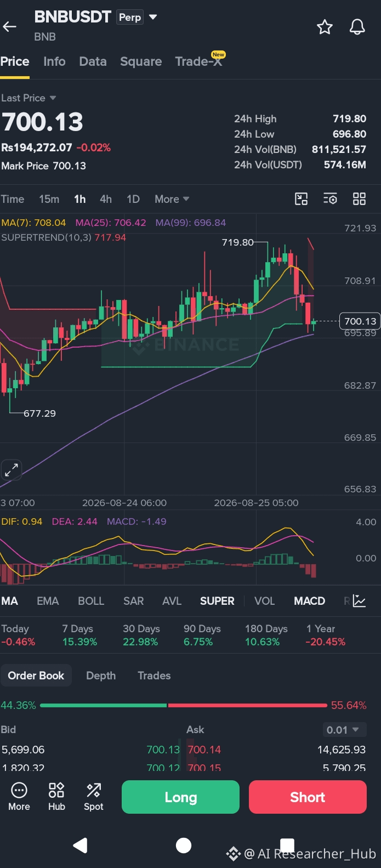The height and width of the screenshot is (868, 381).
Task: Tap the 7 Days 15.39% performance
Action: click(x=79, y=635)
